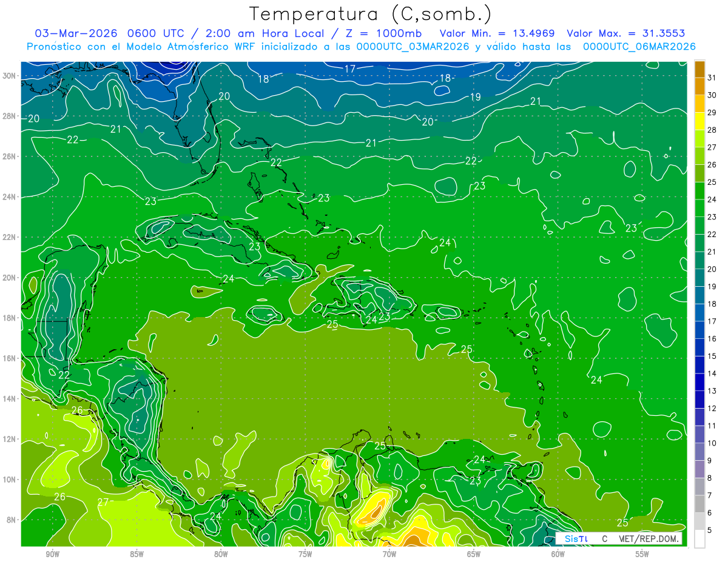Click the "85W" longitude axis label
This screenshot has width=728, height=562.
point(136,554)
